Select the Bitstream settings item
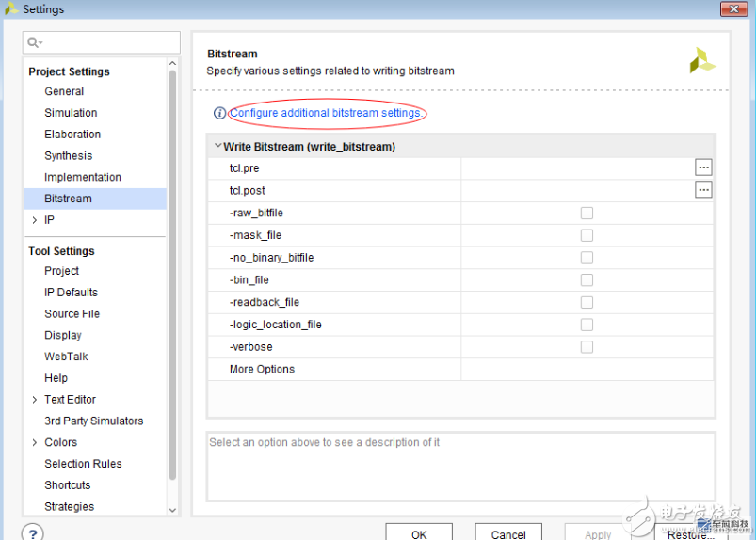 point(95,199)
